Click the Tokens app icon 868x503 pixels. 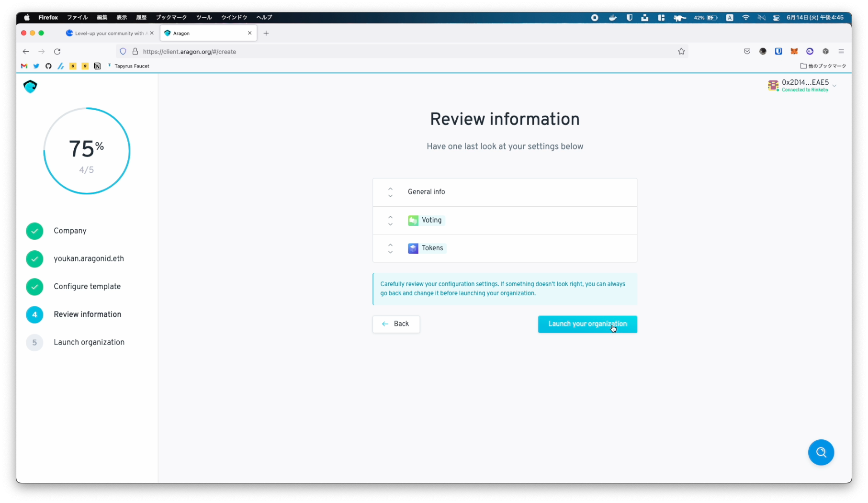pos(413,248)
